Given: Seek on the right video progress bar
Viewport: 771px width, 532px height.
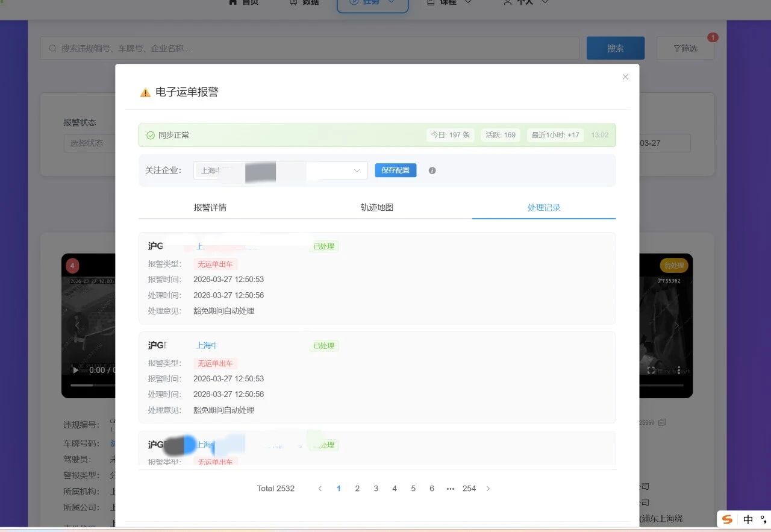Looking at the screenshot, I should (x=661, y=385).
